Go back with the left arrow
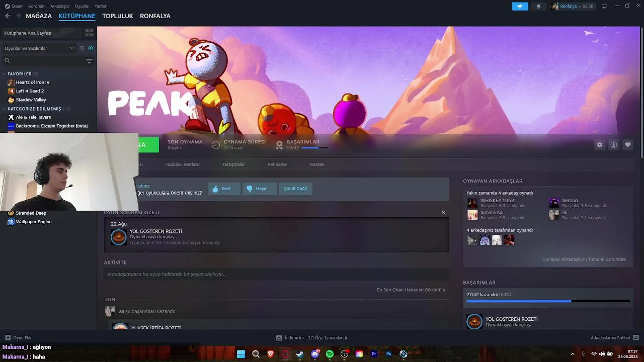Image resolution: width=644 pixels, height=362 pixels. pyautogui.click(x=8, y=16)
